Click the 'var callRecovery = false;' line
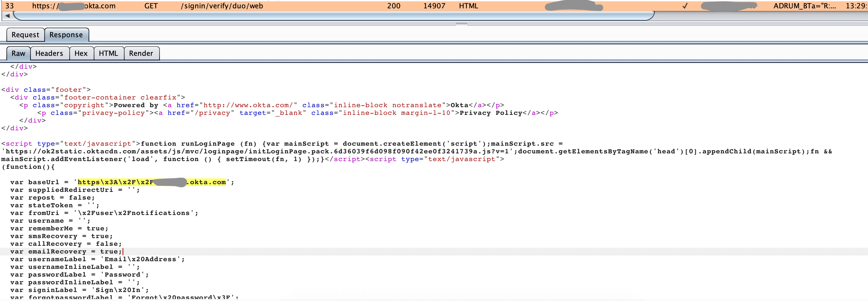The image size is (868, 301). [66, 244]
